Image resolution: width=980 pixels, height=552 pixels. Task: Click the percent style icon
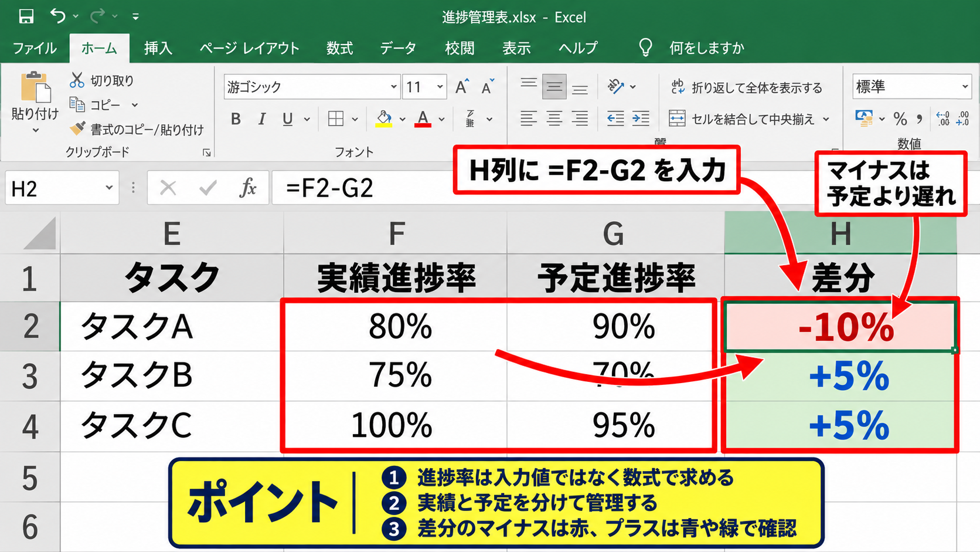(900, 119)
